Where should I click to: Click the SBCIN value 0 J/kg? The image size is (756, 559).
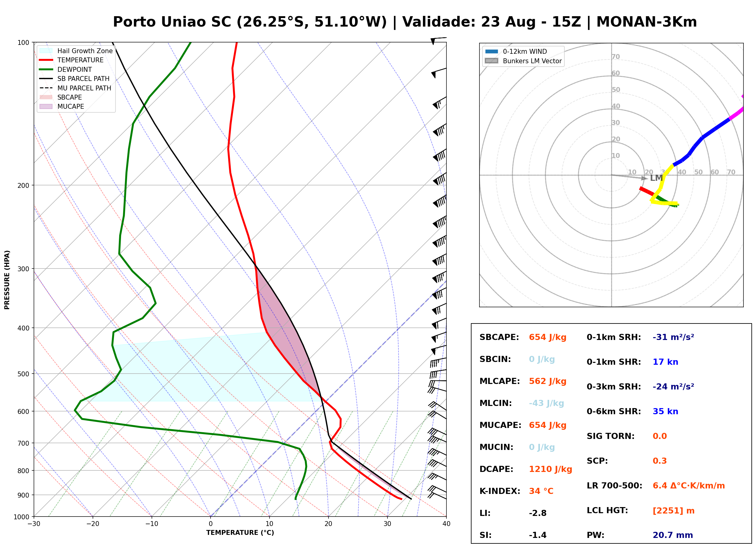pos(542,359)
